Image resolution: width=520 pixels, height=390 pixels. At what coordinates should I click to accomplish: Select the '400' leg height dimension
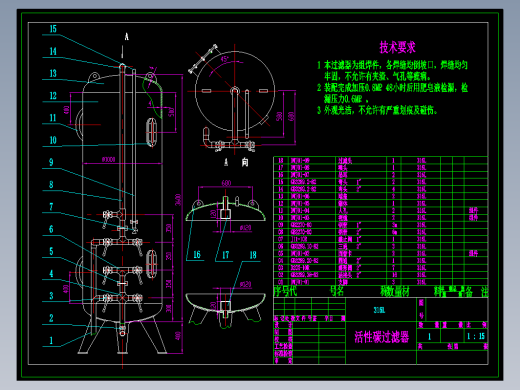(x=178, y=335)
